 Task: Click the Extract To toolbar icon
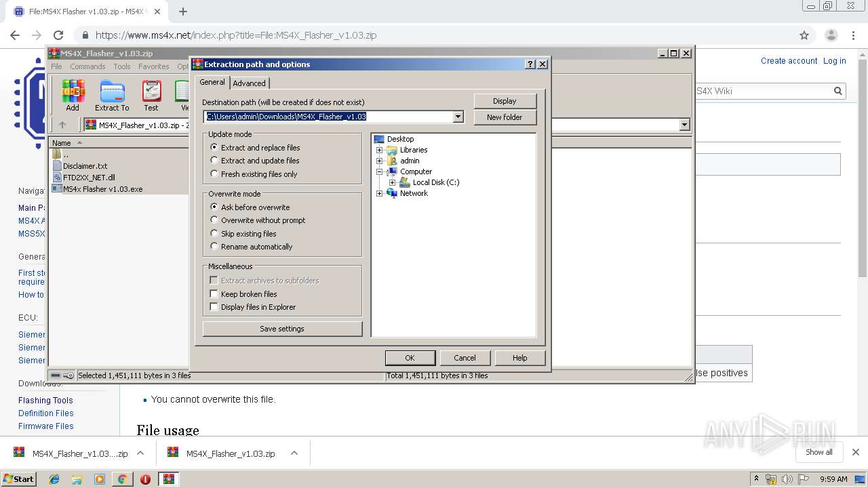[112, 96]
